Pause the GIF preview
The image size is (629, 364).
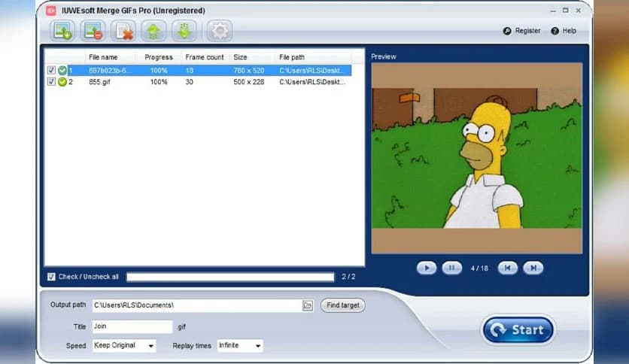coord(451,268)
